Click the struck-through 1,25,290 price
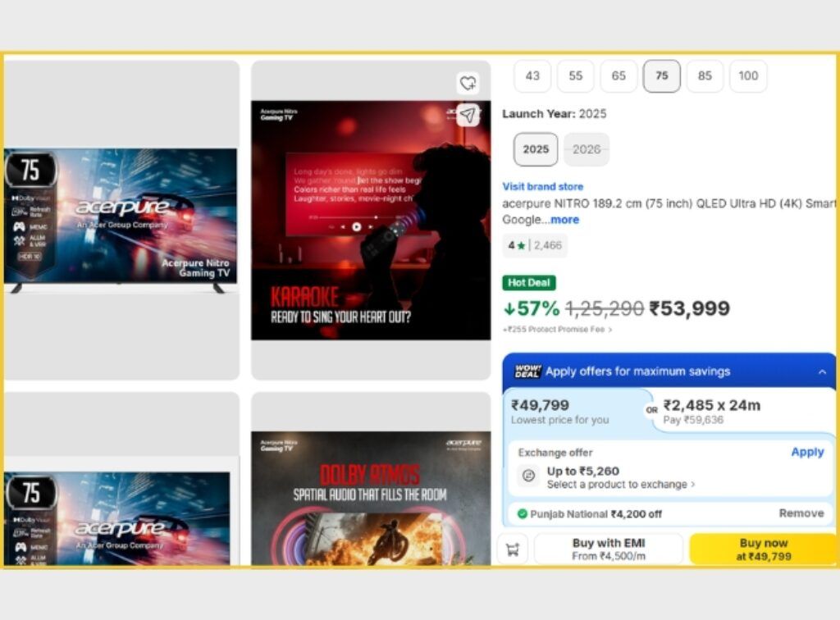840x620 pixels. (605, 308)
